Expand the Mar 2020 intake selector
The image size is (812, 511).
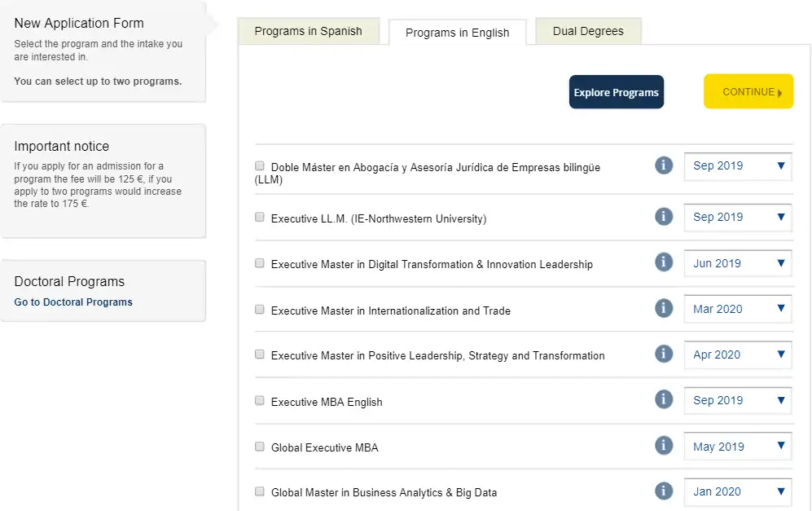[x=738, y=309]
